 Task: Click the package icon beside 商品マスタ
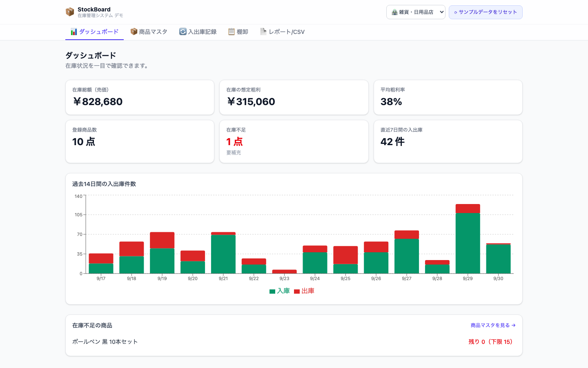134,32
